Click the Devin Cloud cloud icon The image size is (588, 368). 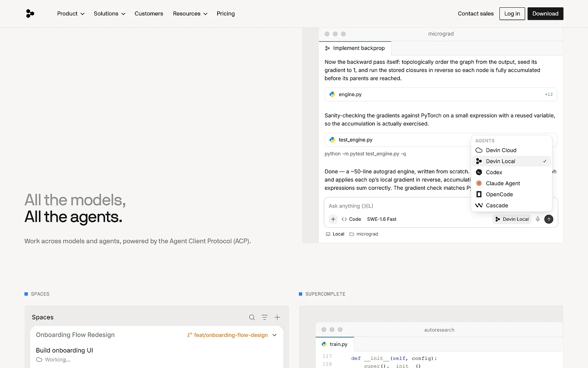479,150
